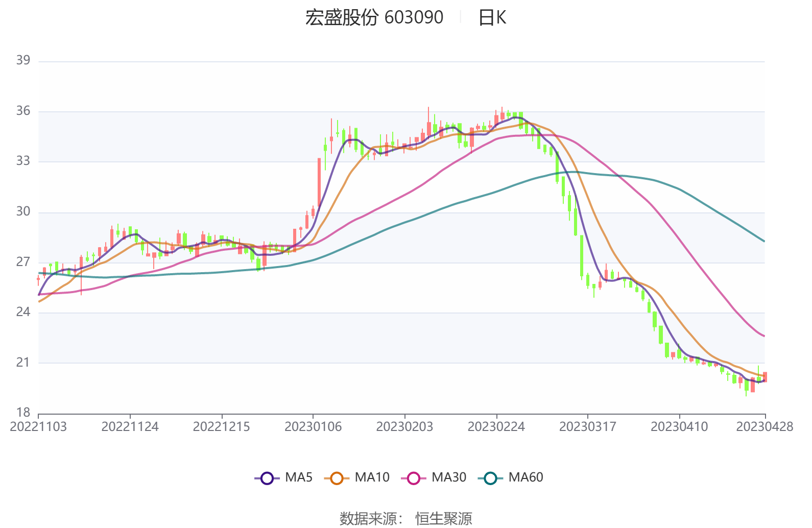Click the x-axis date 20230410
The width and height of the screenshot is (812, 528).
pos(679,427)
